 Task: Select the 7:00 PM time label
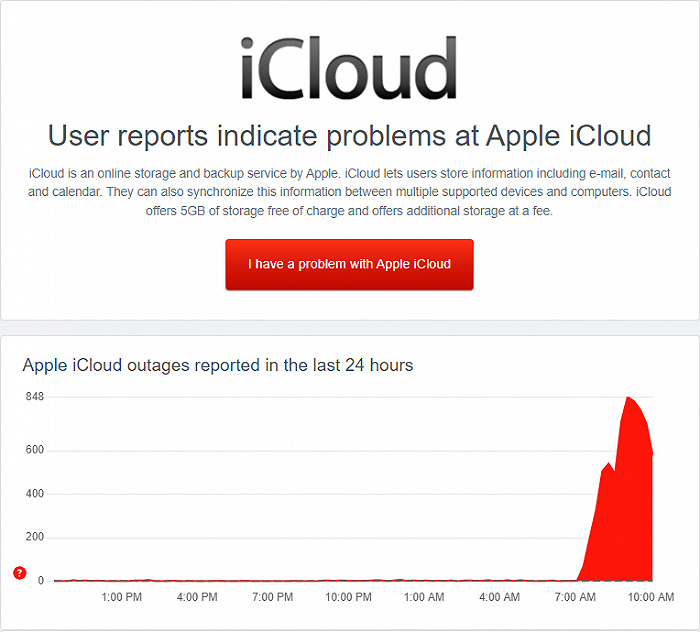pos(273,597)
